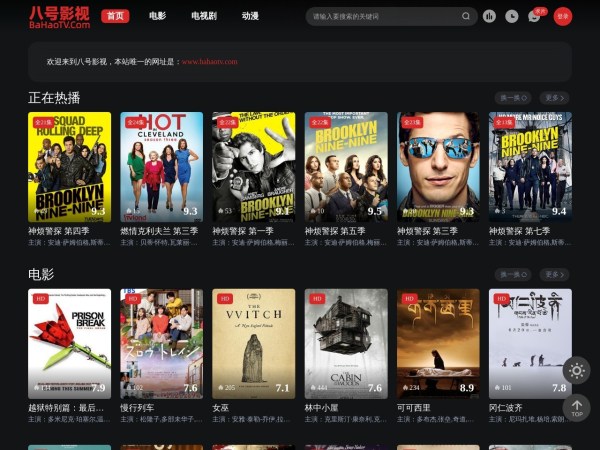Go to the 动漫 tab
600x450 pixels.
pos(250,16)
